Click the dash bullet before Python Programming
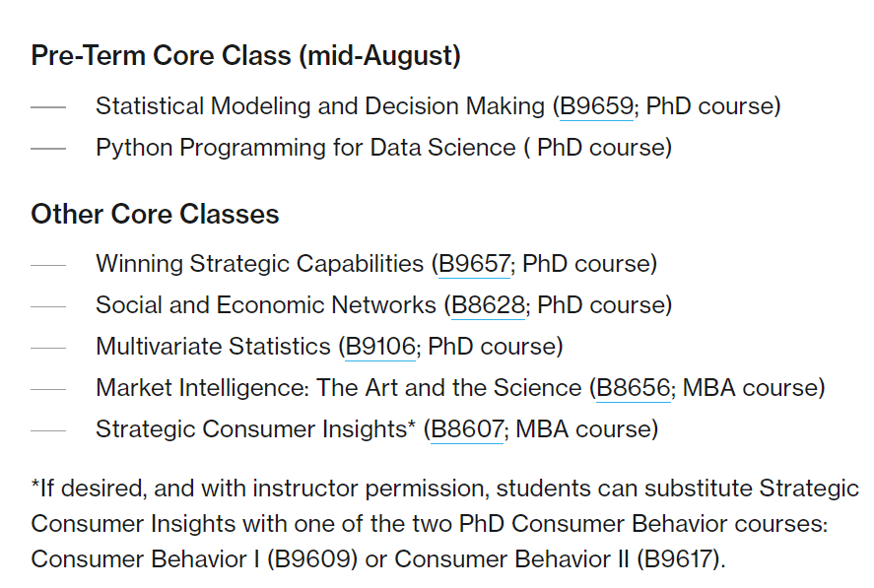The height and width of the screenshot is (588, 874). pos(48,149)
